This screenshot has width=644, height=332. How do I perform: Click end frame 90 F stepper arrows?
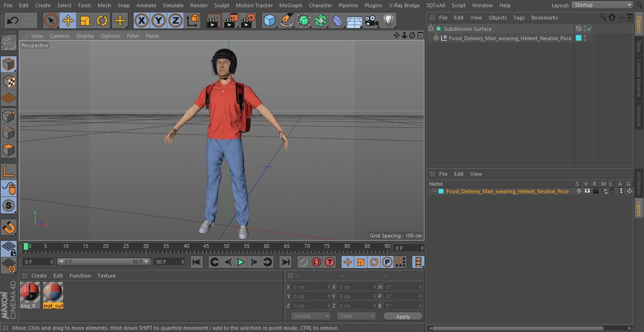click(183, 262)
